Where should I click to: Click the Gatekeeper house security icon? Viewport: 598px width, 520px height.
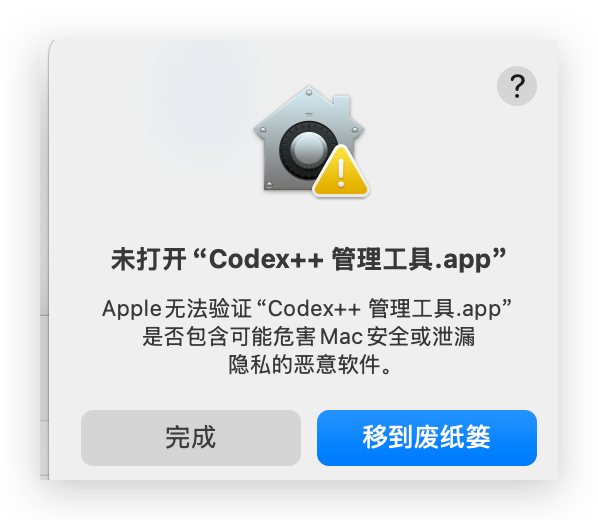311,141
